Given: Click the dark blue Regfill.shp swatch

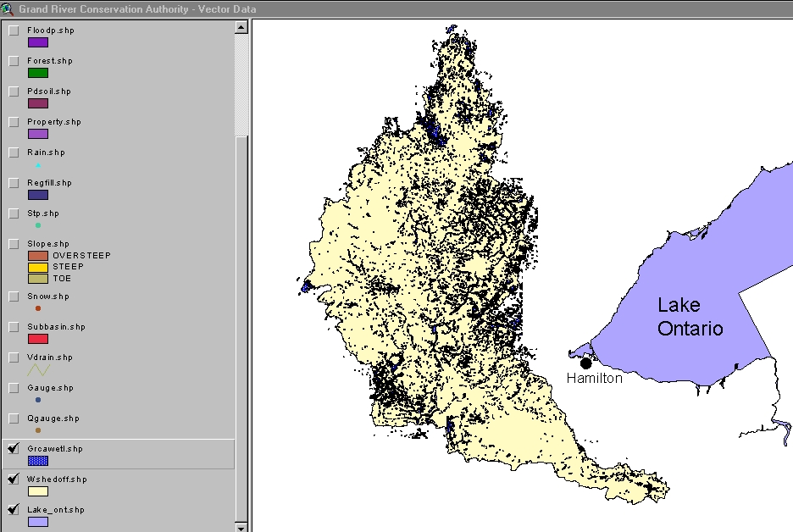Looking at the screenshot, I should click(38, 195).
